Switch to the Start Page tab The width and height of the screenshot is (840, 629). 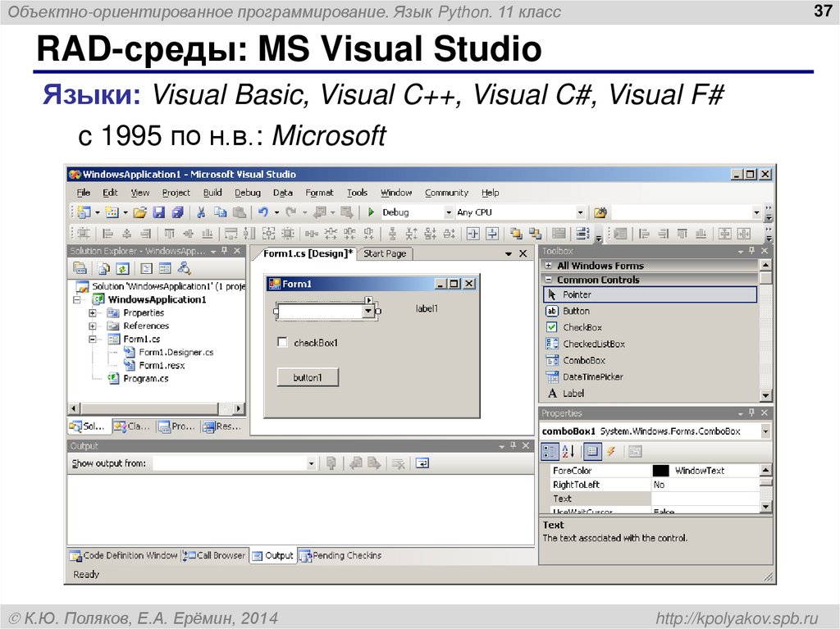pos(385,254)
